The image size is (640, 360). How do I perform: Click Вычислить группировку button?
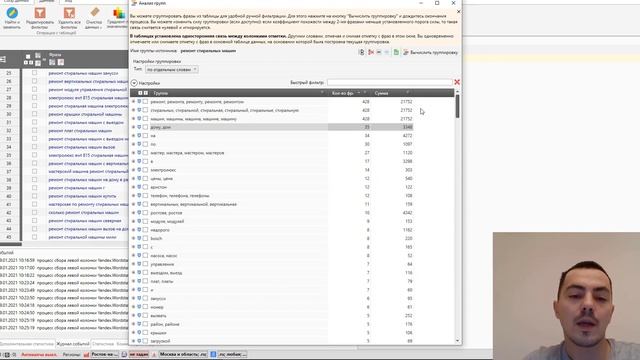pos(431,53)
